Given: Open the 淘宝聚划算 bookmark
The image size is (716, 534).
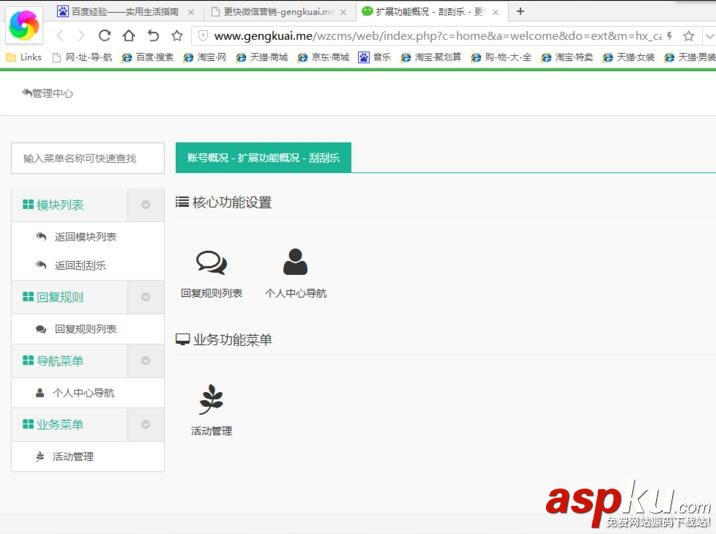Looking at the screenshot, I should (431, 57).
